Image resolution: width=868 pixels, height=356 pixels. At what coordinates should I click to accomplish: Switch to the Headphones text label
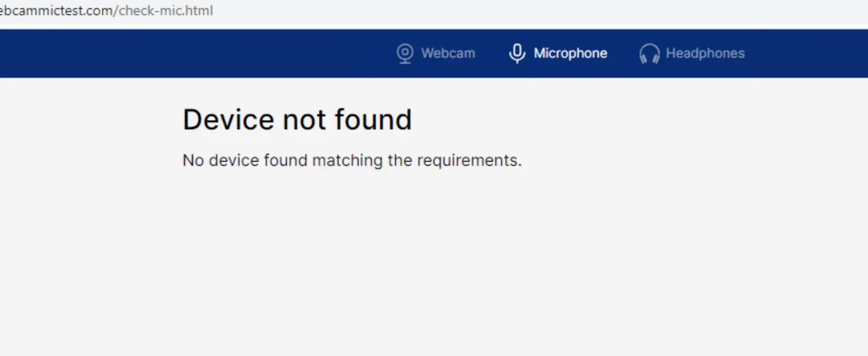(x=705, y=53)
